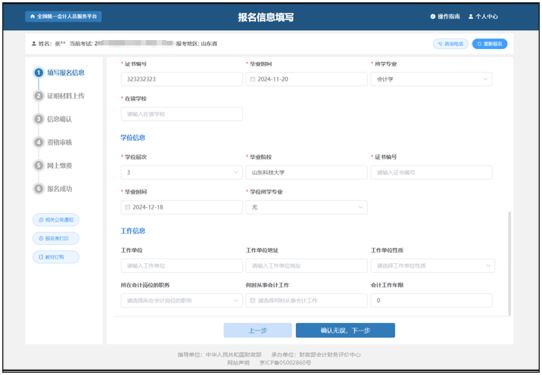The image size is (542, 375).
Task: Open the 相关公告通知 sidebar button
Action: coord(56,220)
